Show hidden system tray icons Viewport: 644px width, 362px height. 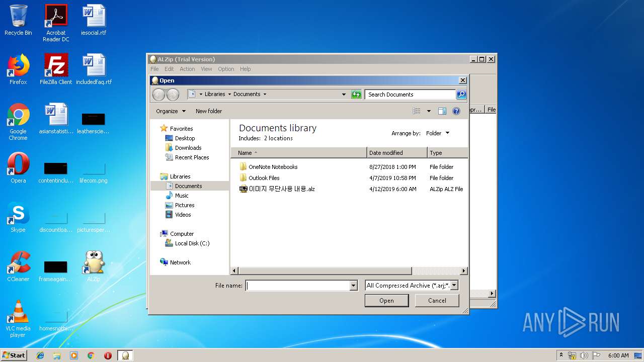click(561, 355)
